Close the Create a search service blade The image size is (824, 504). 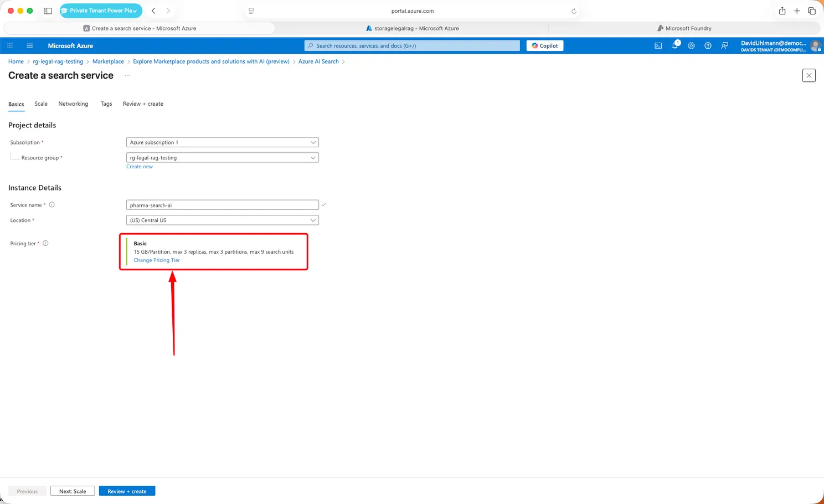coord(808,75)
